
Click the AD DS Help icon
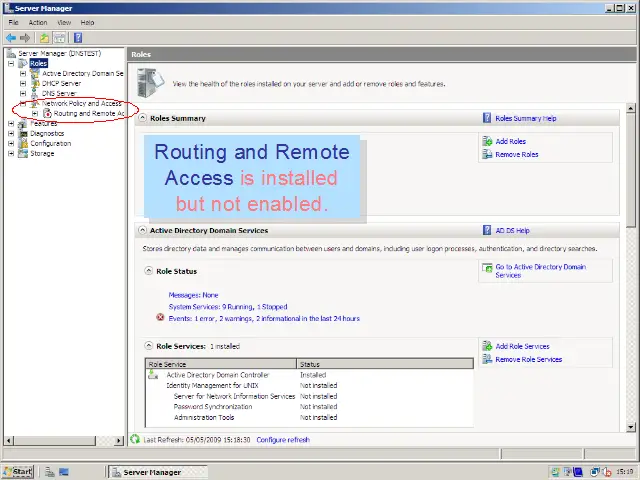pos(487,230)
